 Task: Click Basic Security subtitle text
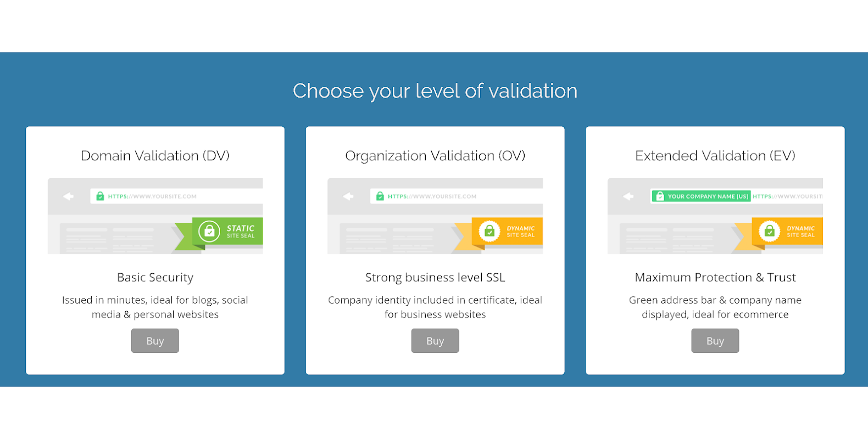click(155, 278)
